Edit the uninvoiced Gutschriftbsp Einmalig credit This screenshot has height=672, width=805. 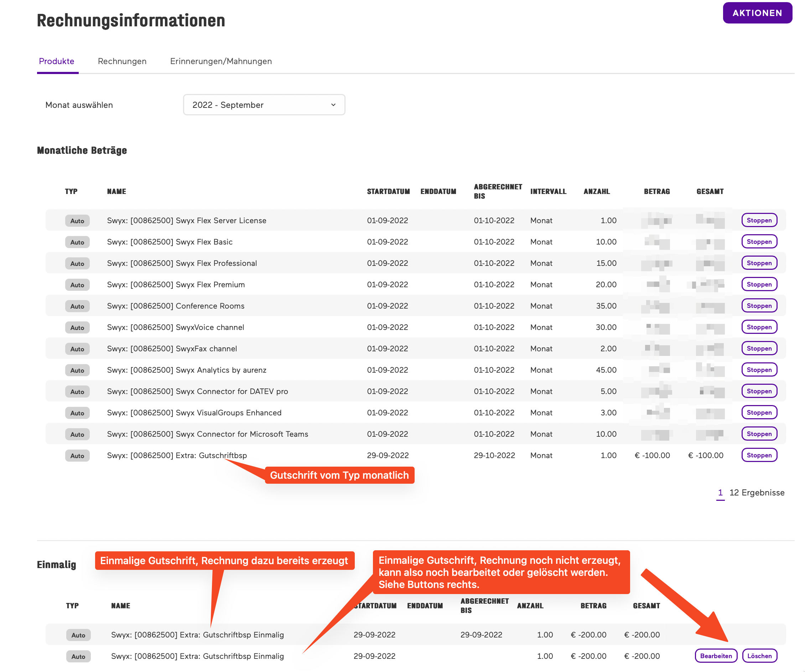tap(716, 656)
